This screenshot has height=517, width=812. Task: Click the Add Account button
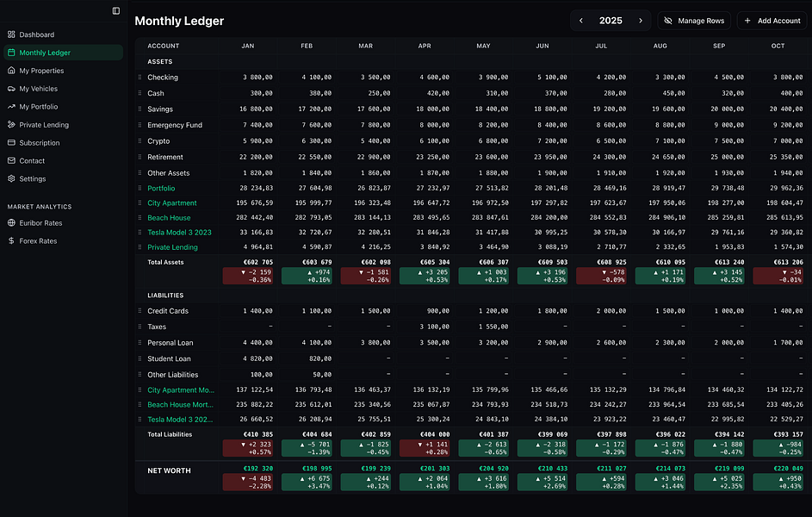tap(773, 21)
